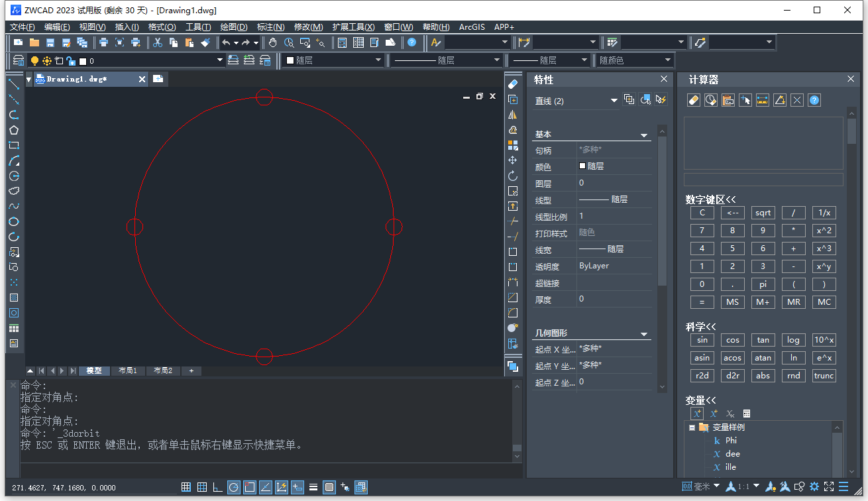Select the Spline tool
The image size is (868, 501).
pos(13,206)
